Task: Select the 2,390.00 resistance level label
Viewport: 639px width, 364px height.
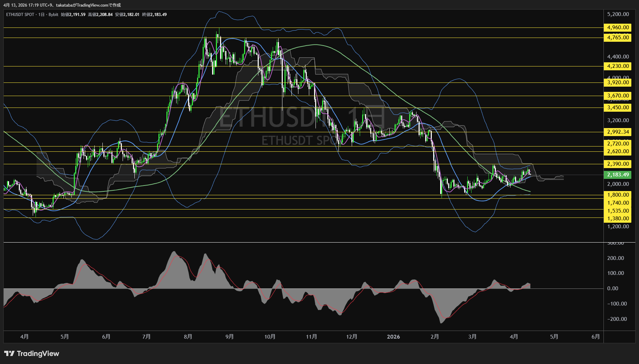Action: coord(618,164)
